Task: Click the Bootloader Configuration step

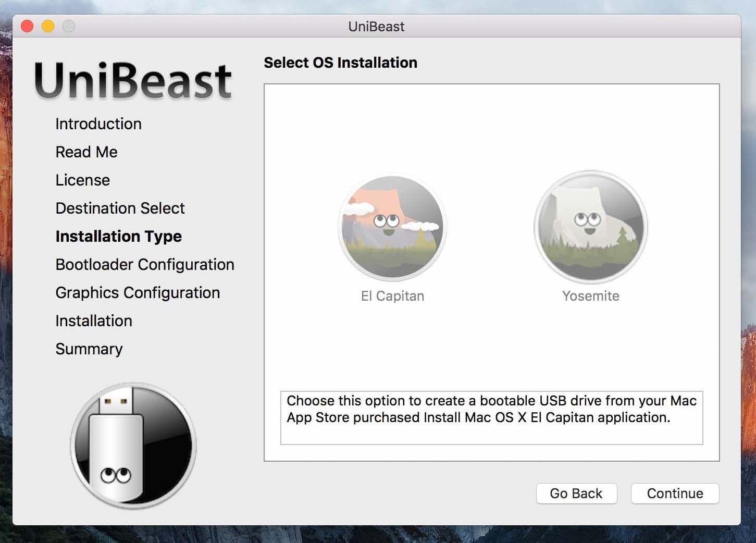Action: (145, 265)
